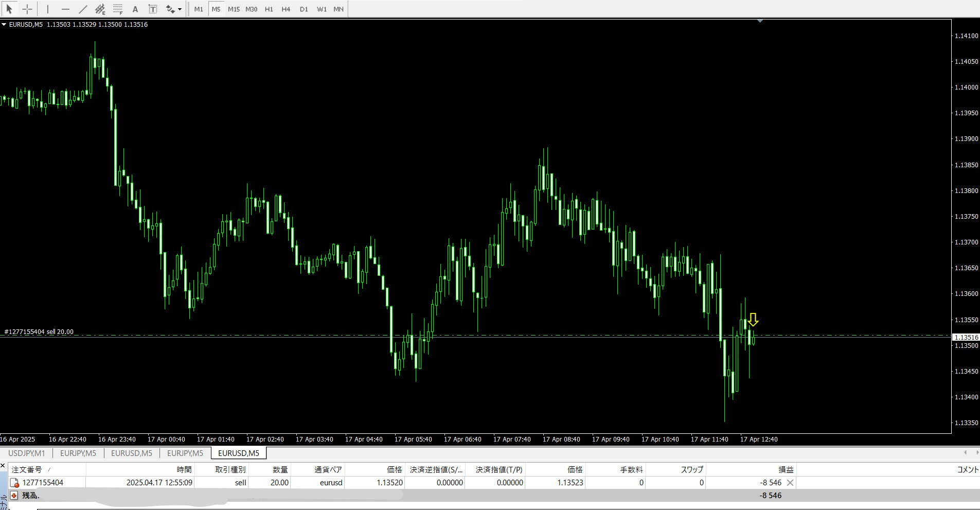The image size is (980, 510).
Task: Select the text (A) tool
Action: point(135,9)
